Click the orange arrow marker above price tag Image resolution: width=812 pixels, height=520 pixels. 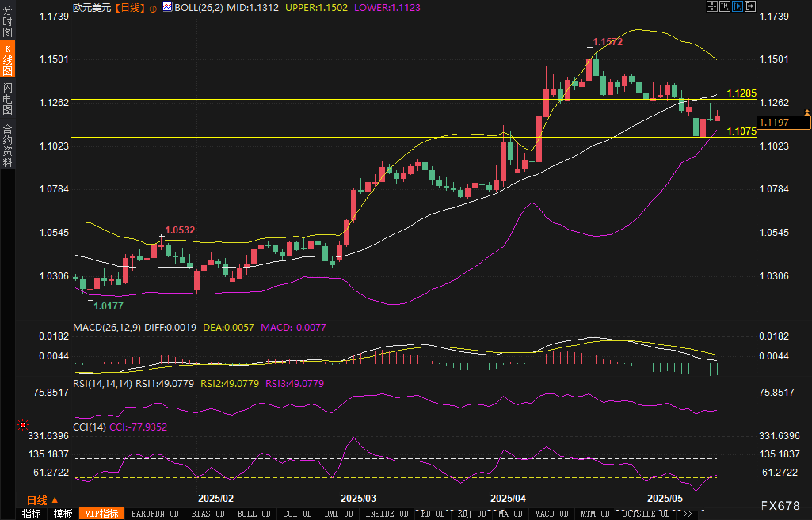coord(807,113)
